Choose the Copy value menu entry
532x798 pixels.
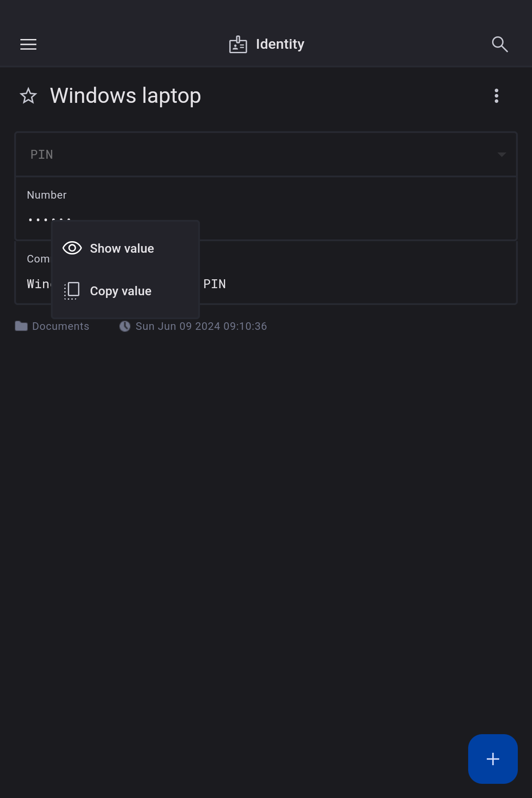[x=121, y=291]
